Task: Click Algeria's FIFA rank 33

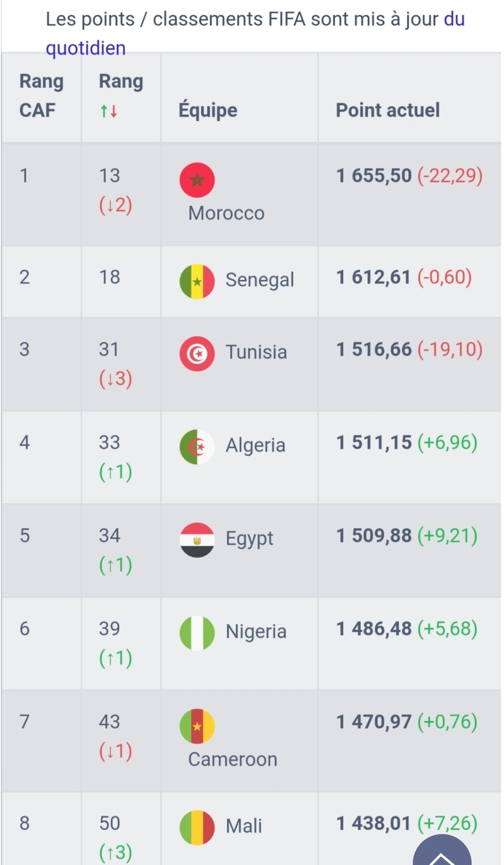Action: (109, 443)
